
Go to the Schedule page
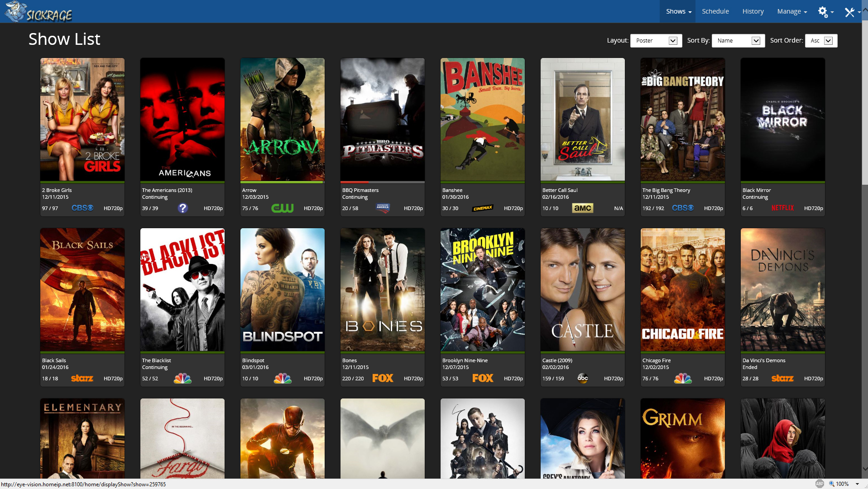coord(715,11)
